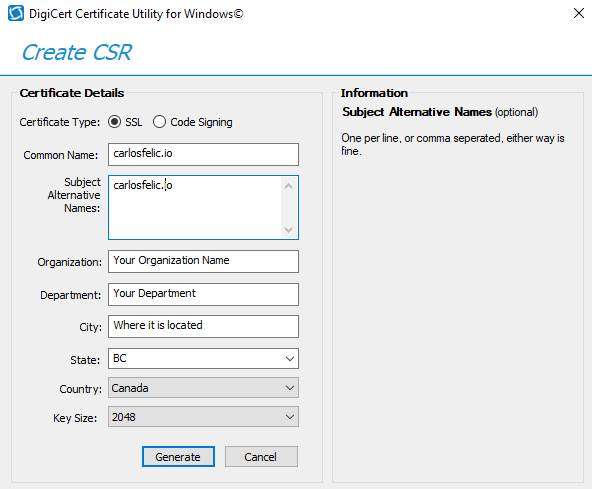
Task: Click the Generate button
Action: pos(178,457)
